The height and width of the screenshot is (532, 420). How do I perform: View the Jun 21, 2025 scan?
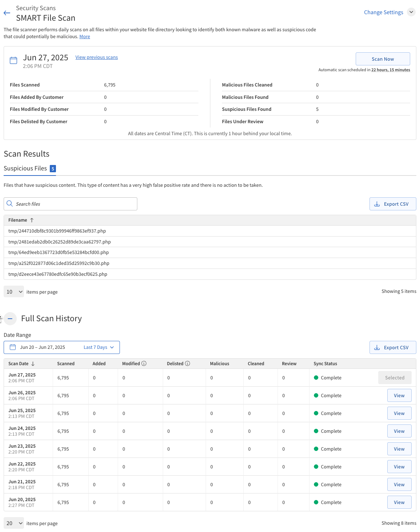point(399,484)
